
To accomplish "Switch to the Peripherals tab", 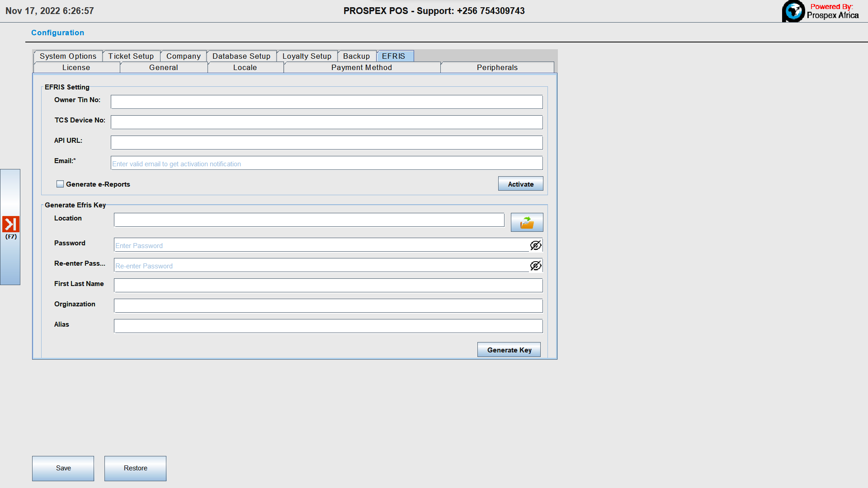I will (497, 67).
